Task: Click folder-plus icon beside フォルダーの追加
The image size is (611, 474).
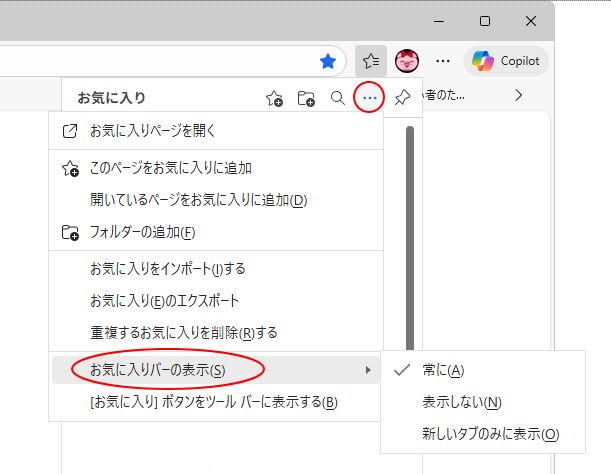Action: [x=70, y=232]
